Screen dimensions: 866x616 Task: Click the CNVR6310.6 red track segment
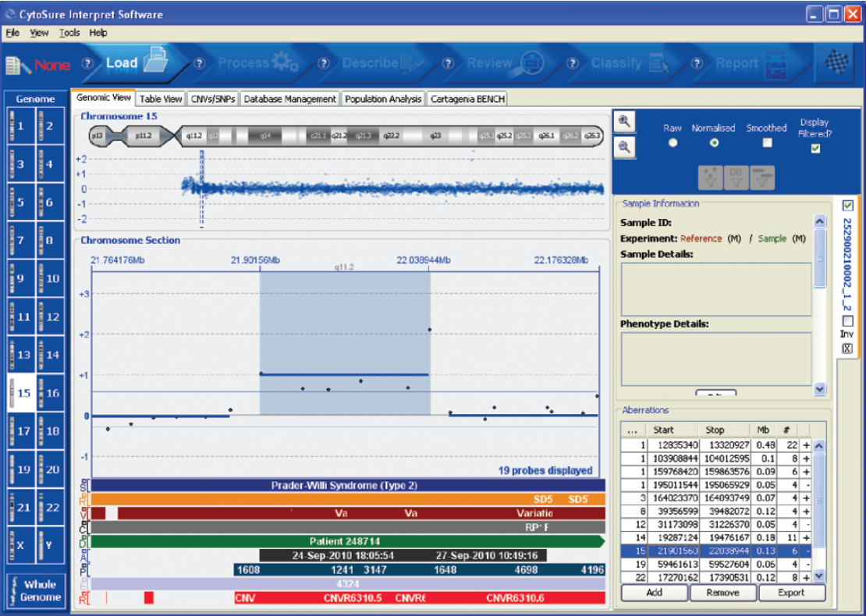515,598
